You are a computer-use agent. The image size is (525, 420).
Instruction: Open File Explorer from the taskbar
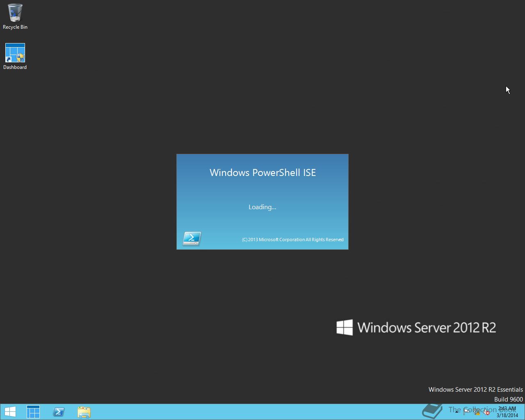(x=84, y=412)
